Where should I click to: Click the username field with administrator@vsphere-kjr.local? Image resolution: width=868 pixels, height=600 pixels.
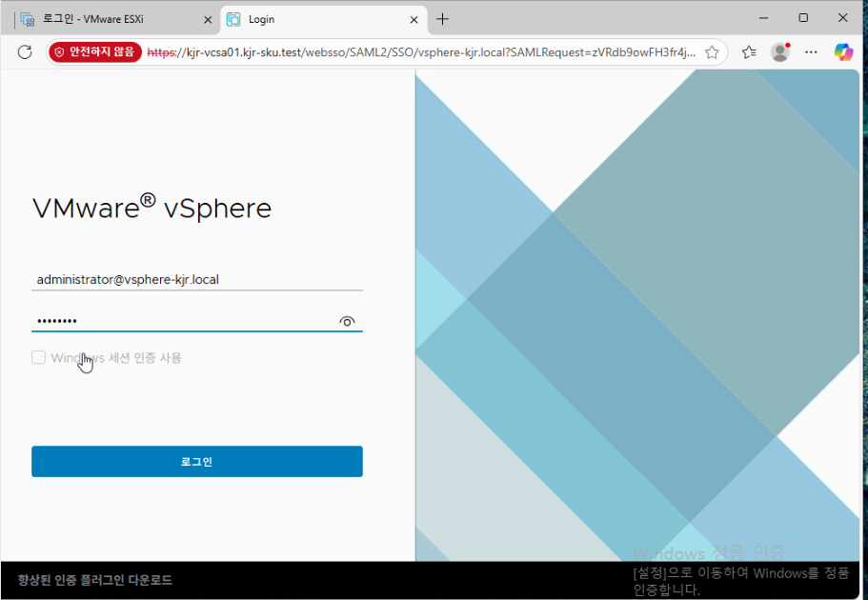click(x=197, y=279)
